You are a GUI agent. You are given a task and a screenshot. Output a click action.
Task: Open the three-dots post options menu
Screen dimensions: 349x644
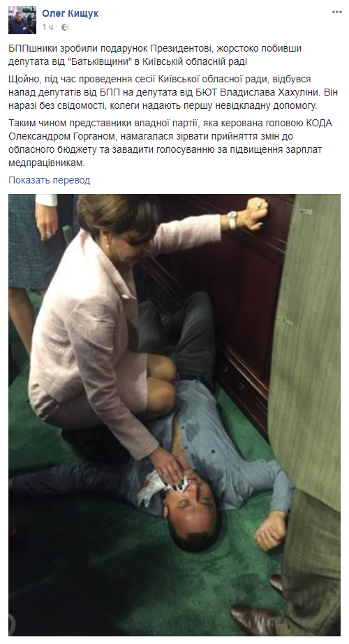point(336,13)
